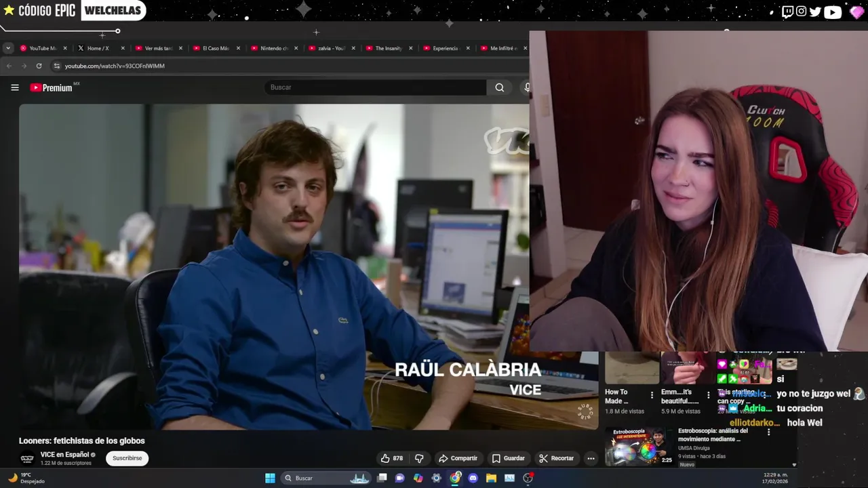The height and width of the screenshot is (488, 868).
Task: Open the Photos app from the taskbar
Action: 509,478
